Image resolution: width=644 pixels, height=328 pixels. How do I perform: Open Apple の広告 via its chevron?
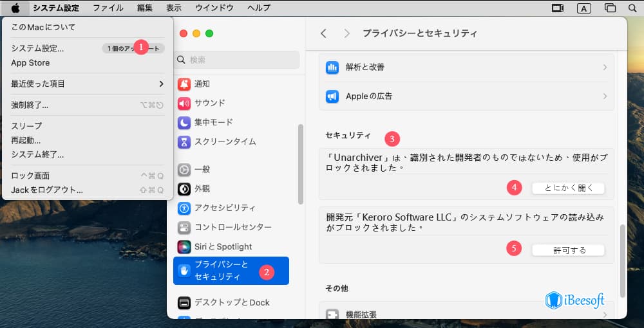605,96
